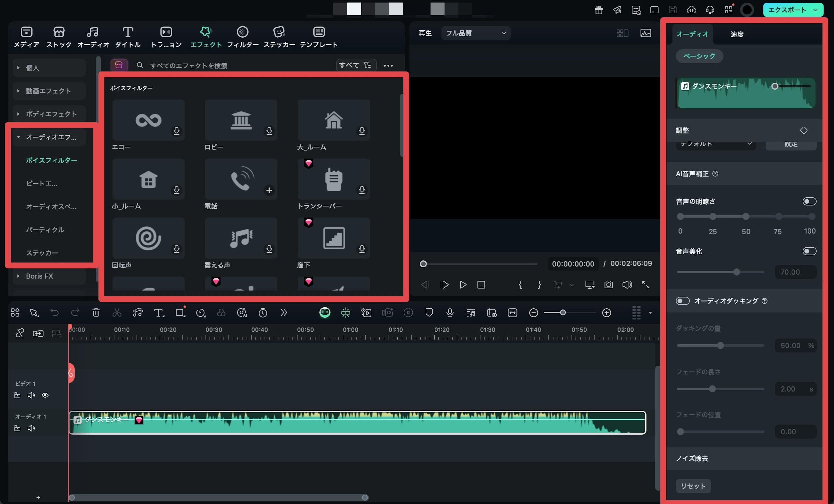Image resolution: width=834 pixels, height=504 pixels.
Task: Select the トランシーバー voice filter thumbnail
Action: (x=334, y=179)
